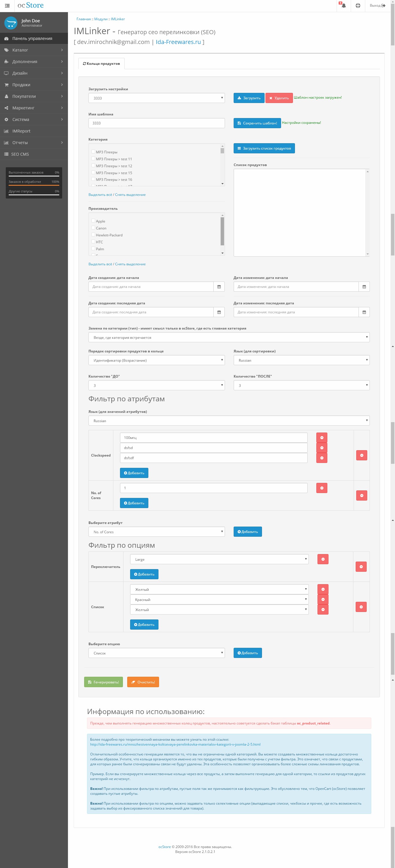Image resolution: width=395 pixels, height=868 pixels.
Task: Open the attribute values language dropdown
Action: [x=229, y=420]
